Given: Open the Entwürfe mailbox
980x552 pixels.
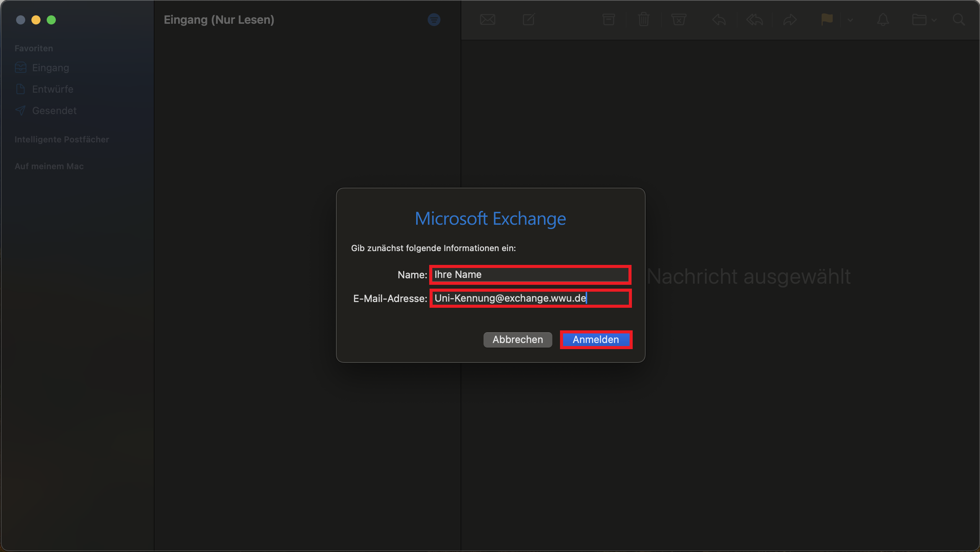Looking at the screenshot, I should pyautogui.click(x=52, y=89).
